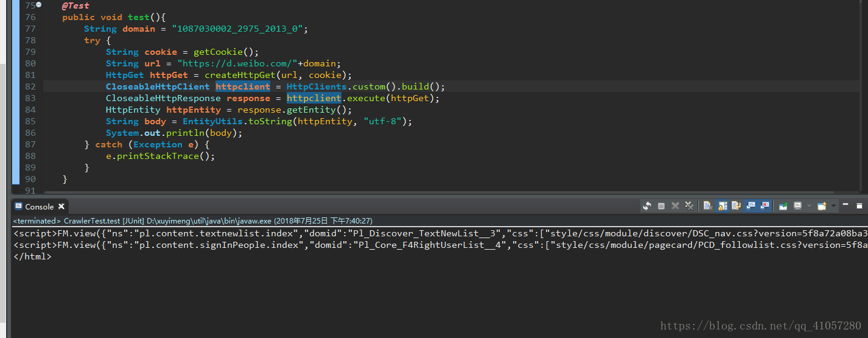Viewport: 868px width, 338px height.
Task: Minimize the Console panel
Action: [845, 205]
